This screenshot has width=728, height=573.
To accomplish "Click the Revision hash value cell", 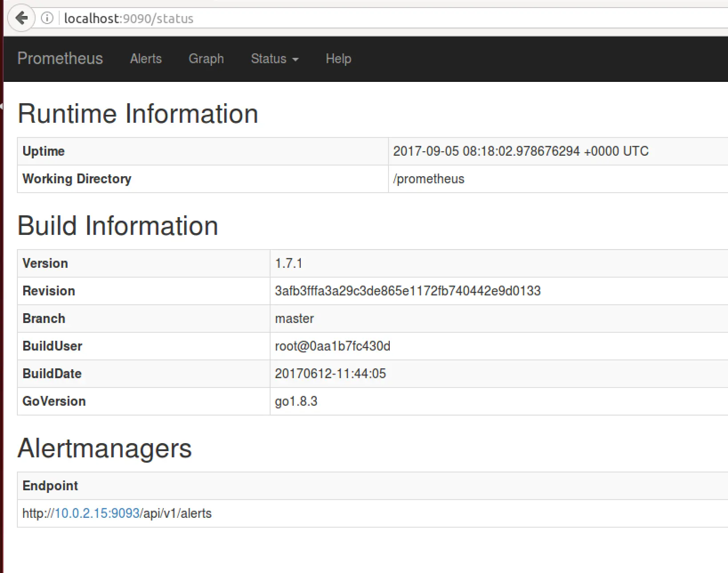I will tap(499, 291).
